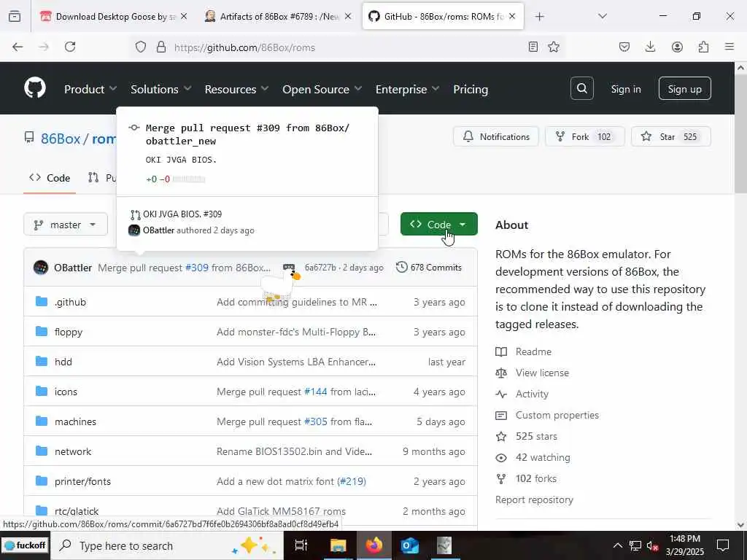The width and height of the screenshot is (747, 560).
Task: Open the machines folder
Action: click(x=75, y=421)
